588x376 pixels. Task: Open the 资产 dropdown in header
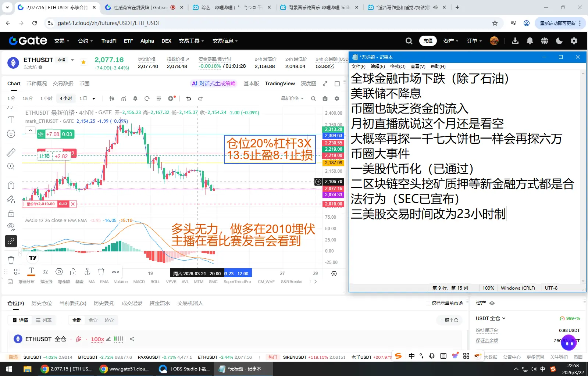[451, 41]
